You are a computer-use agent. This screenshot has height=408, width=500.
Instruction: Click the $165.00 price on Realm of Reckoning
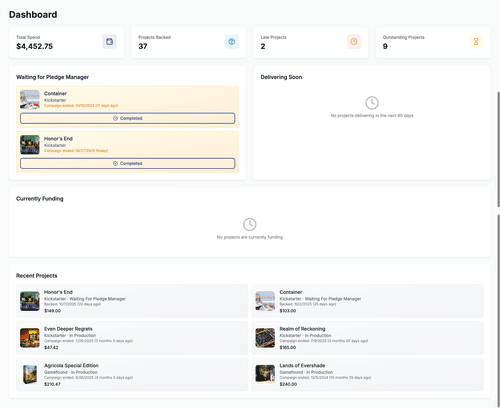click(x=288, y=347)
